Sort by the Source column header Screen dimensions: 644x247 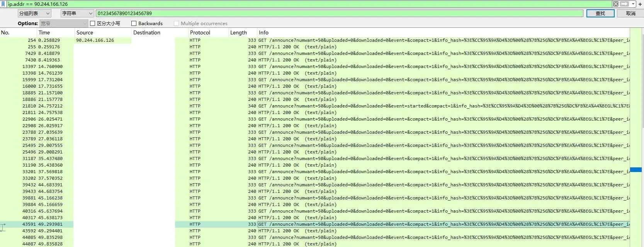(x=103, y=32)
